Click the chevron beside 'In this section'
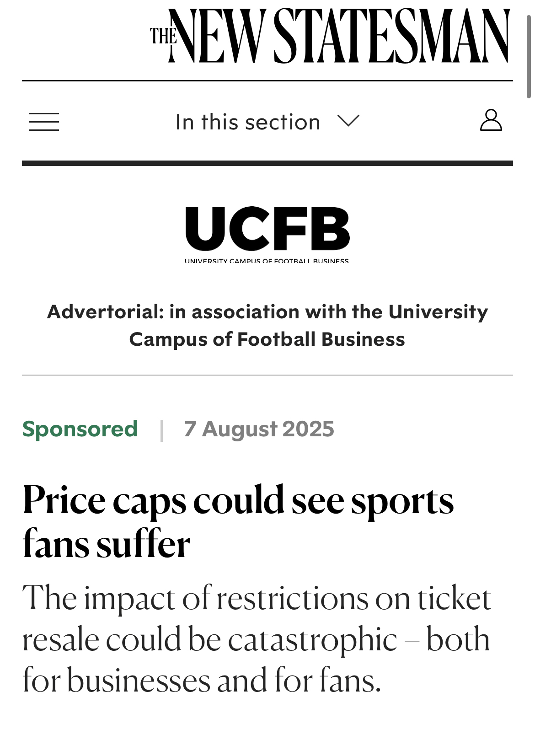This screenshot has width=535, height=756. point(348,121)
